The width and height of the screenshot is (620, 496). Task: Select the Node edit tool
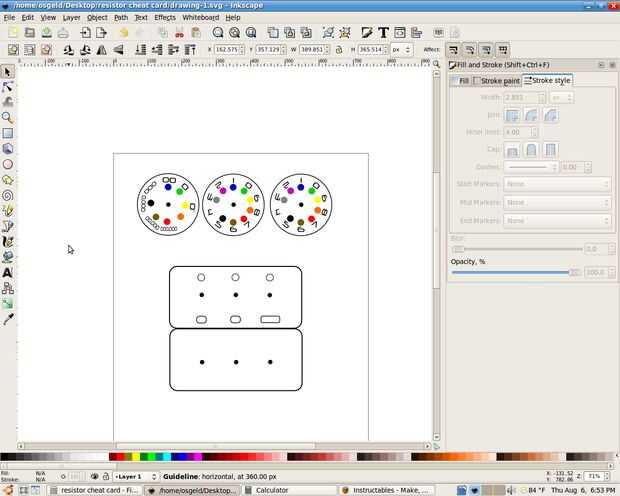click(8, 87)
